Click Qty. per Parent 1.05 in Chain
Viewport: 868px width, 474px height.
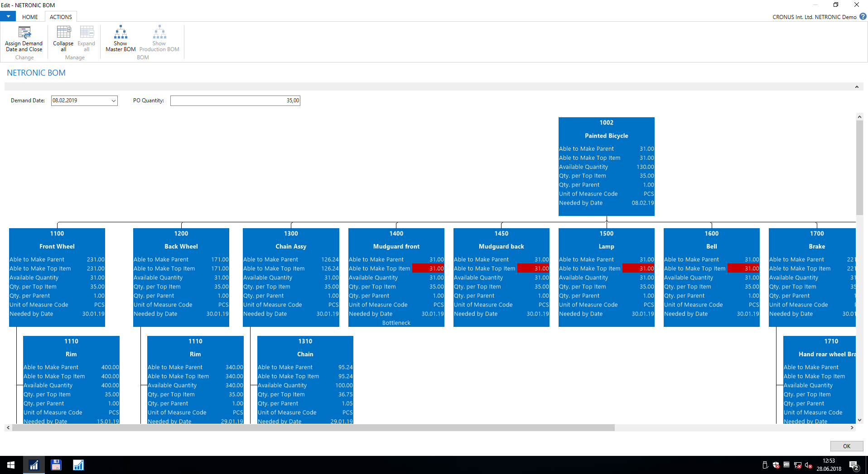(347, 403)
